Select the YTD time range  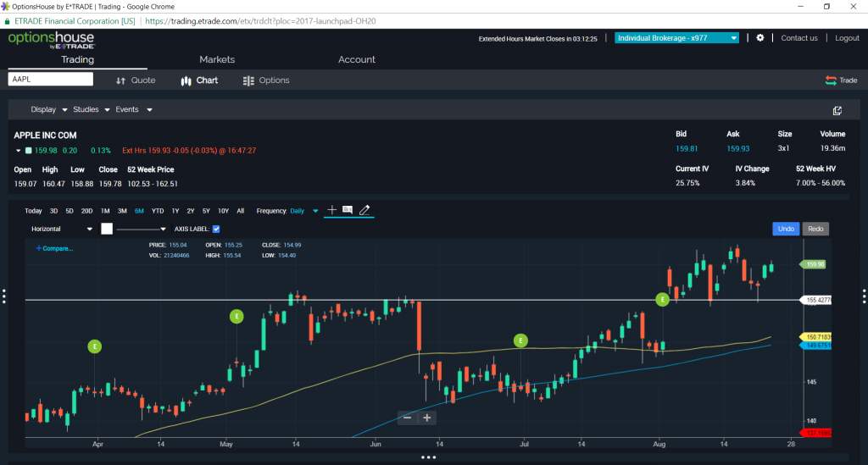coord(158,211)
